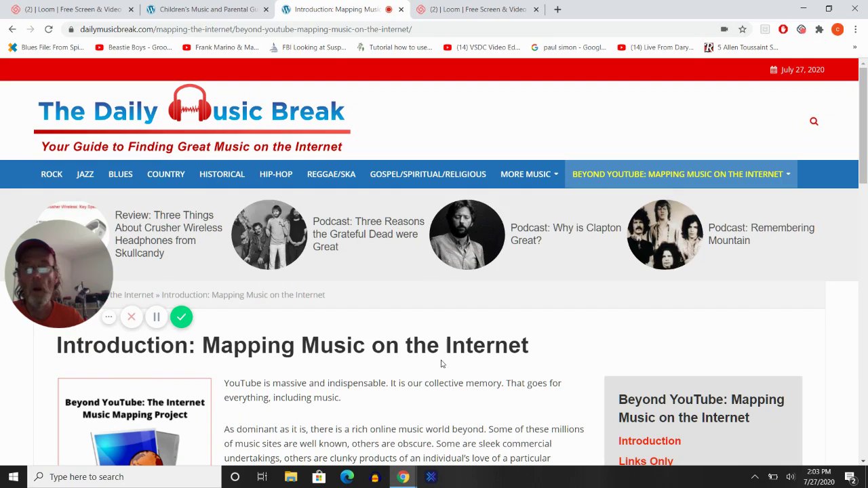This screenshot has height=488, width=868.
Task: Open the Blues File: From Spi... bookmark
Action: pyautogui.click(x=46, y=47)
